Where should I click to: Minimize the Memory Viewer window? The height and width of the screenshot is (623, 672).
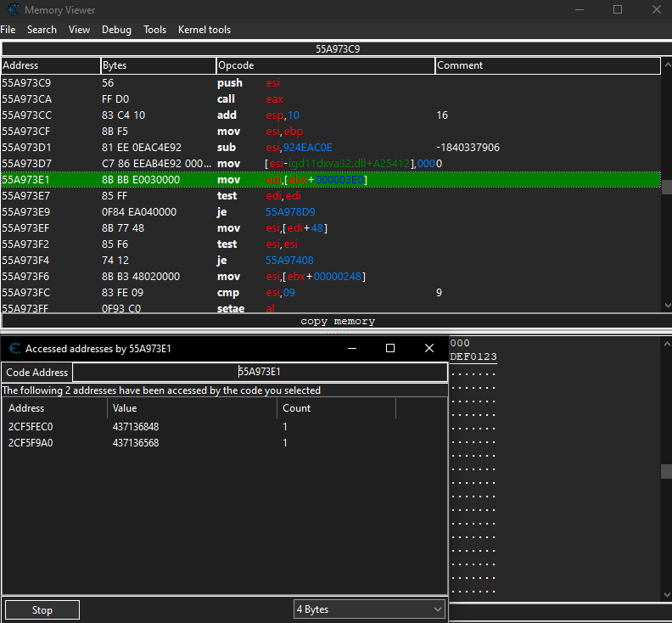[580, 10]
